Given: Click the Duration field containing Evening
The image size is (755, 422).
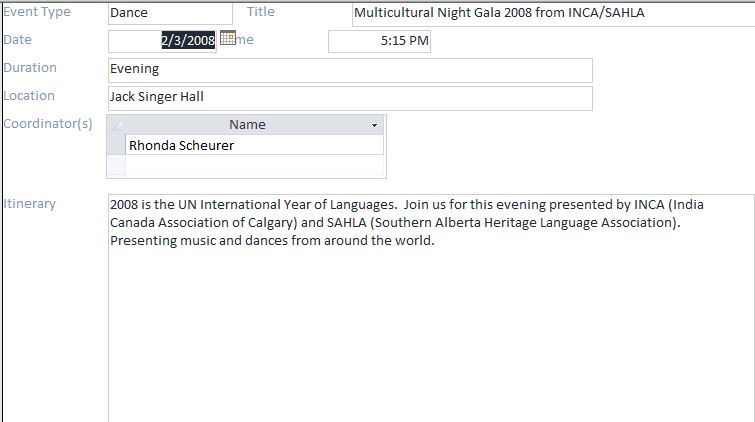Looking at the screenshot, I should [x=350, y=70].
